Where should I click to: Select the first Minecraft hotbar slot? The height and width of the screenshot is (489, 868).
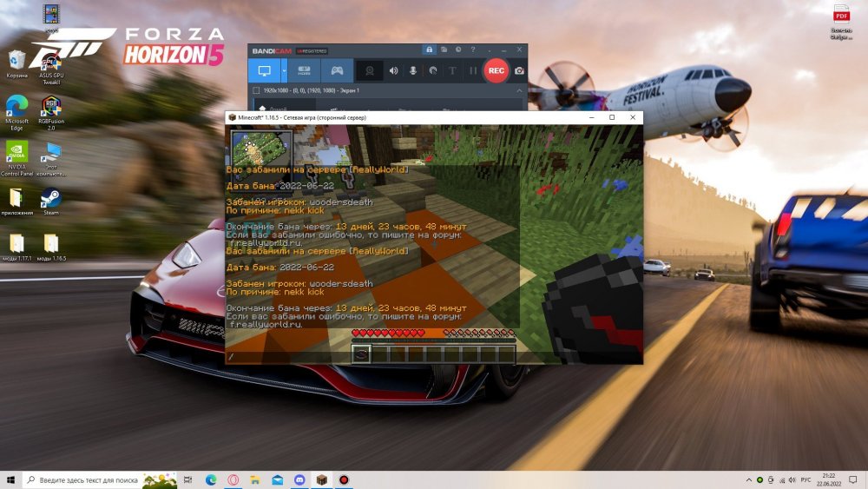[x=361, y=354]
